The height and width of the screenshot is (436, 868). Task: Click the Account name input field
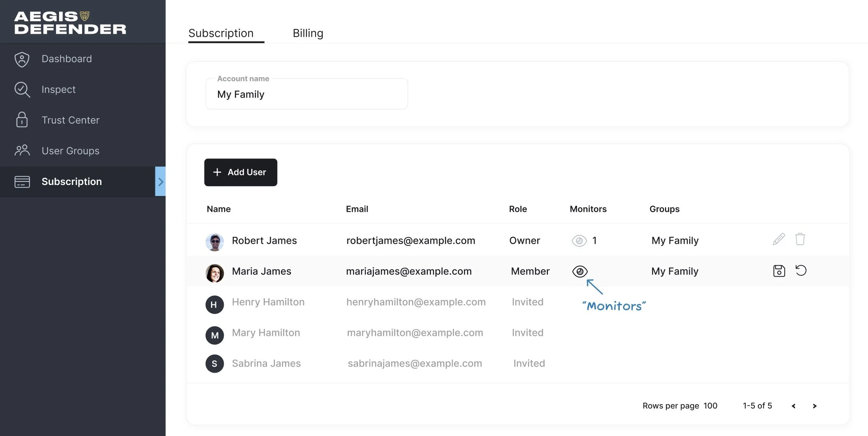(x=307, y=94)
